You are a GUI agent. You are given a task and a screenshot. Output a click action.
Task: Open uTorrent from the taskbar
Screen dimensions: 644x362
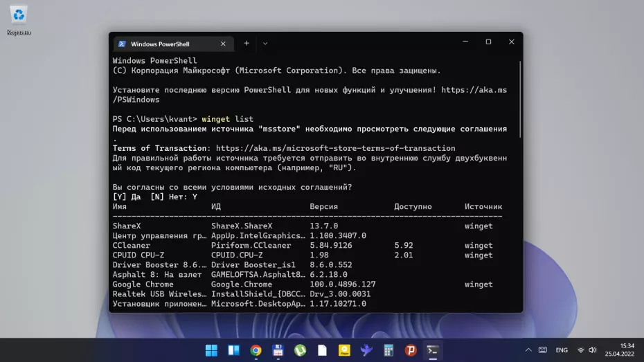[x=300, y=350]
